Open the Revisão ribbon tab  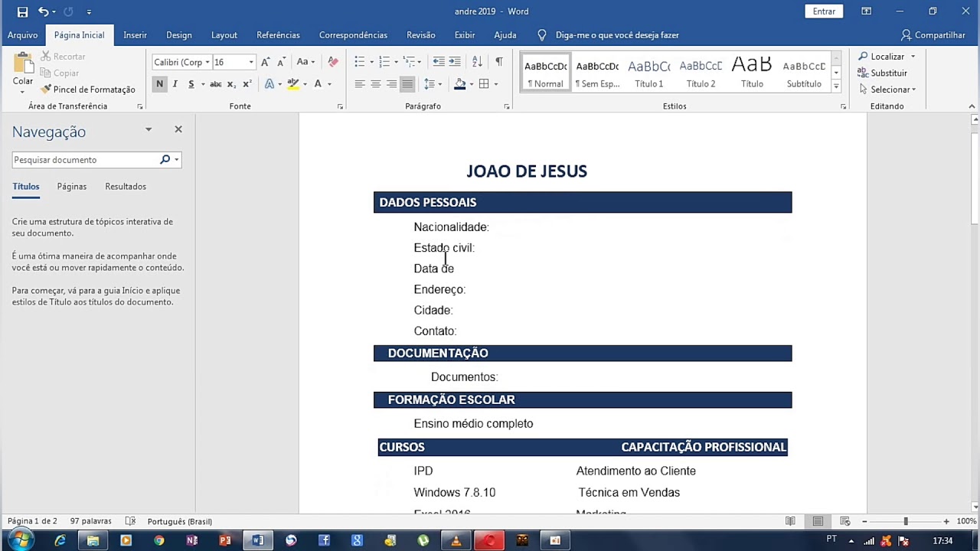click(420, 35)
